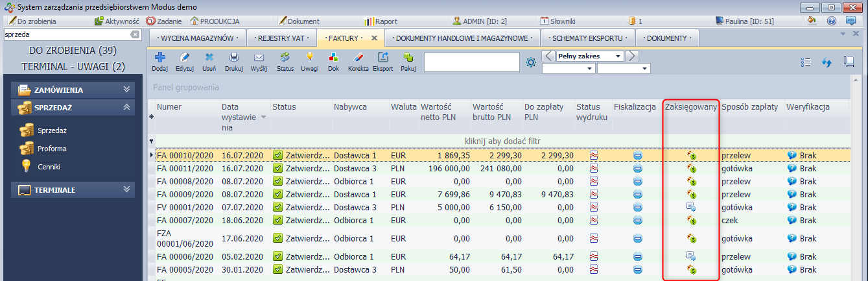Click Fiskalizacja icon for FA 00011/2020
868x281 pixels.
[637, 169]
